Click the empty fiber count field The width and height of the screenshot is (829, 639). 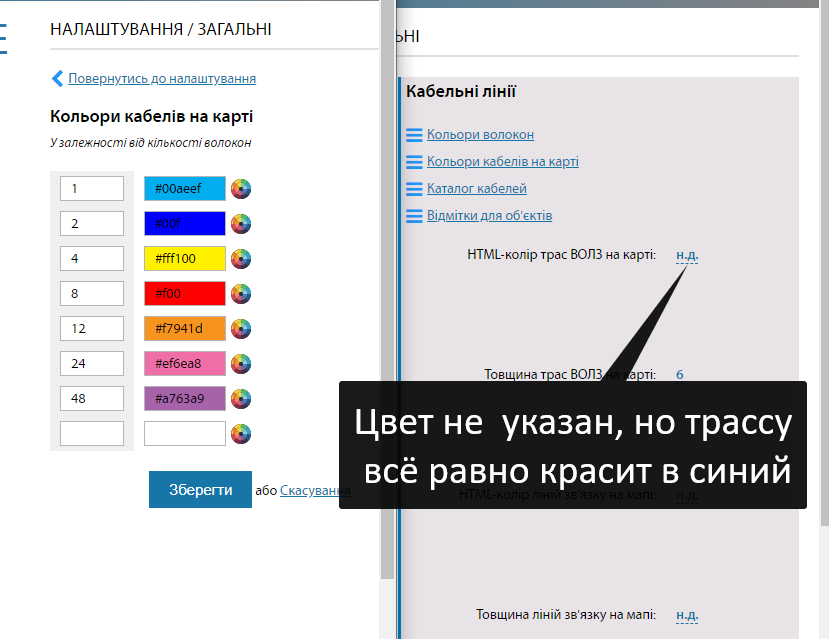pos(92,433)
